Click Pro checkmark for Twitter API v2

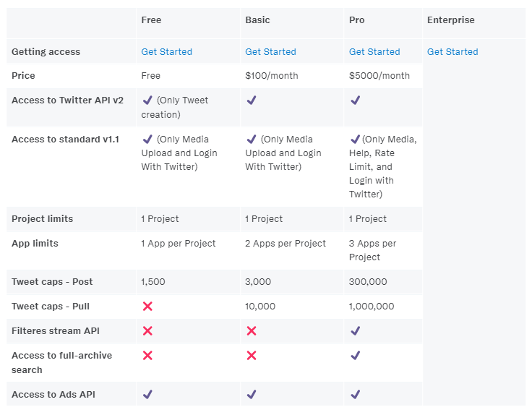coord(355,100)
